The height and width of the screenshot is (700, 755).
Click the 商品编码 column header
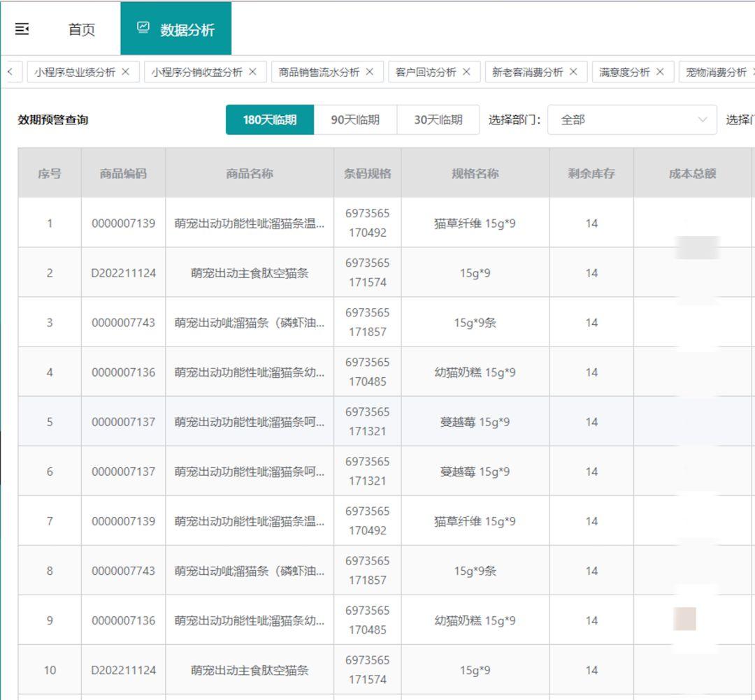pyautogui.click(x=123, y=173)
